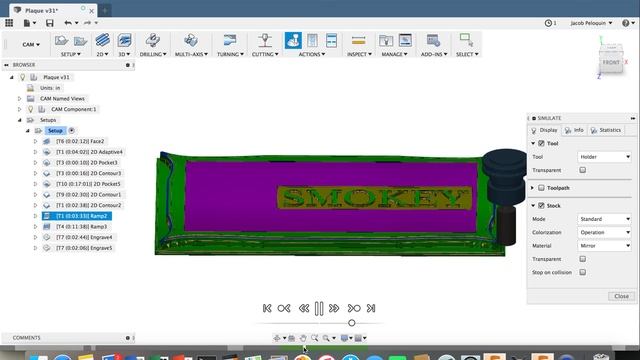Open the CAM workspace dropdown

coord(31,44)
